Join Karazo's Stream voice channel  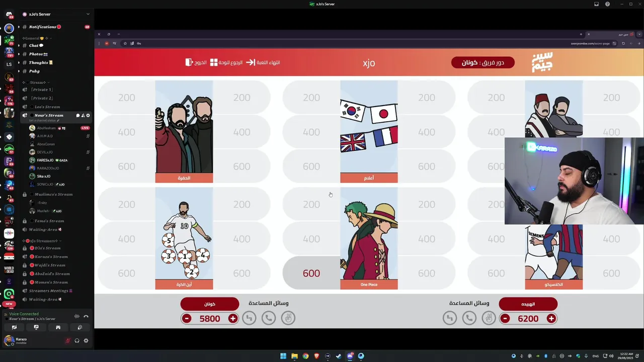tap(55, 256)
